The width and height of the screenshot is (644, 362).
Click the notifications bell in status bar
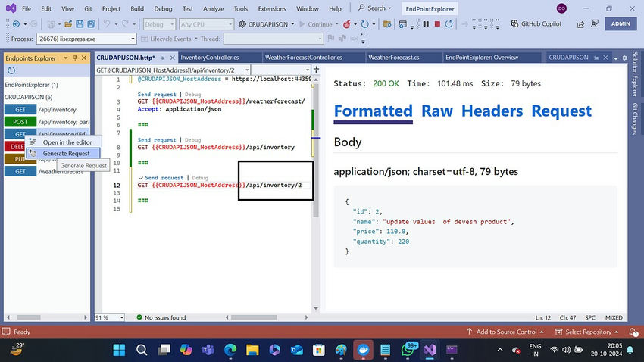point(633,332)
